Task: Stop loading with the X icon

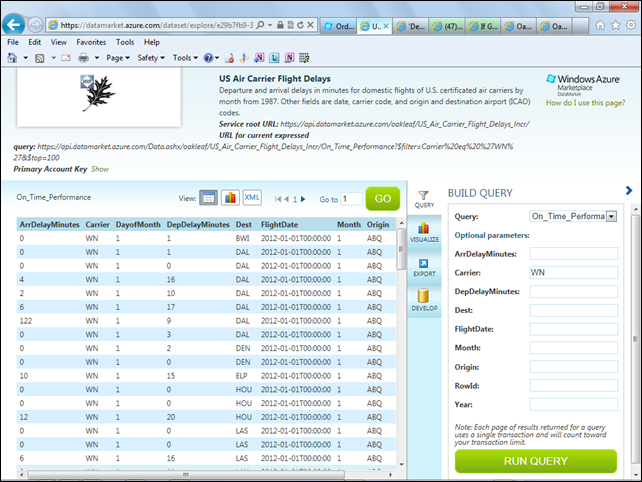Action: coord(310,25)
